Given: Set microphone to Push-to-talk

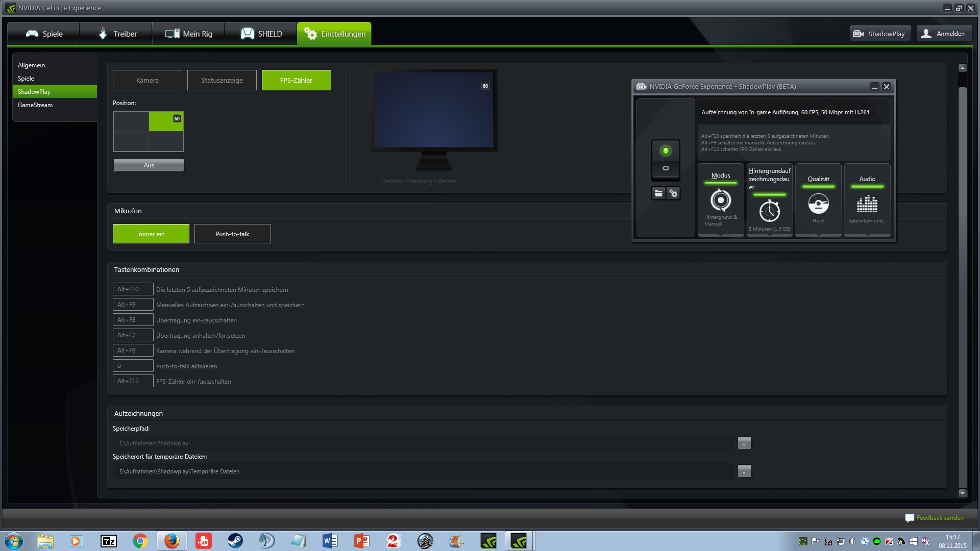Looking at the screenshot, I should click(x=232, y=234).
